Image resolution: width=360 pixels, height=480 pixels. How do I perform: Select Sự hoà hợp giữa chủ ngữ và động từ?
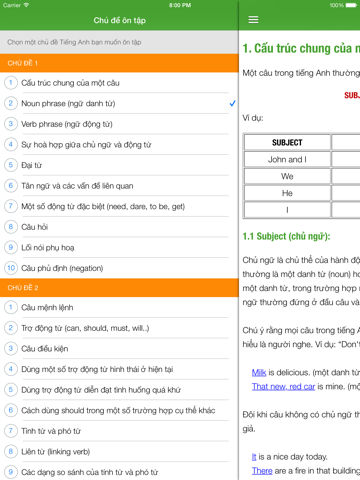(x=119, y=145)
